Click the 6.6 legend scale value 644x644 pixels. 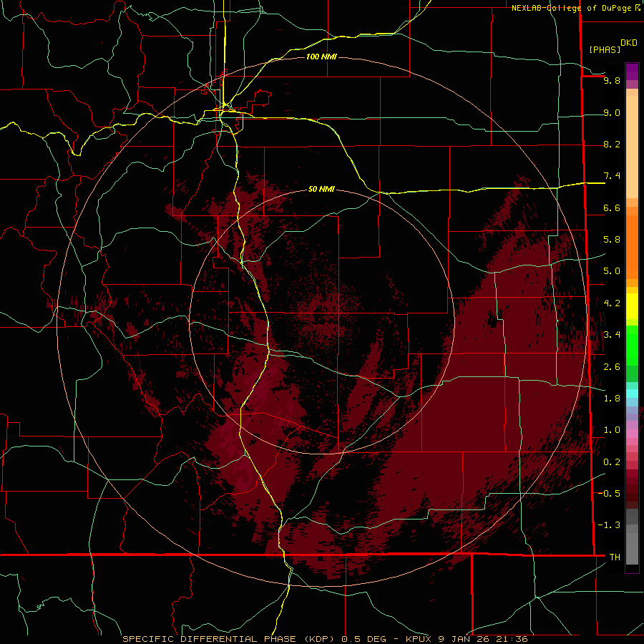point(612,208)
